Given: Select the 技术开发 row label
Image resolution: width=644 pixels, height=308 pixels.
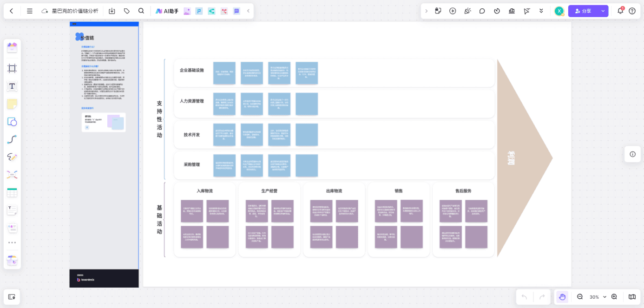Looking at the screenshot, I should click(x=191, y=135).
